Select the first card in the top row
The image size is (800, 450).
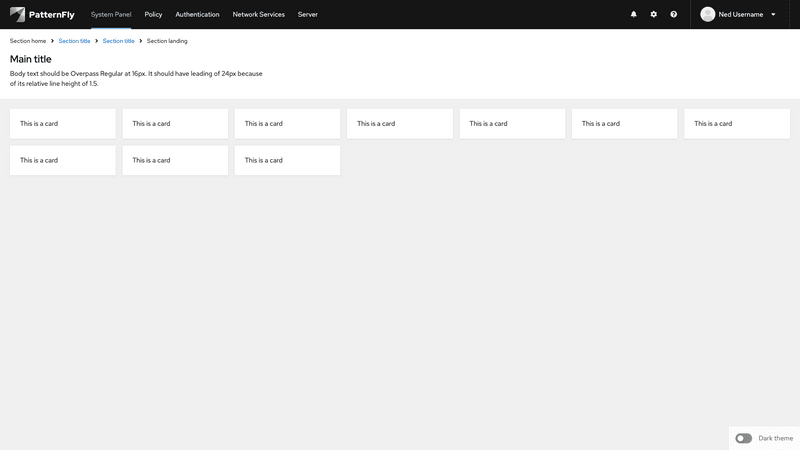[x=63, y=124]
